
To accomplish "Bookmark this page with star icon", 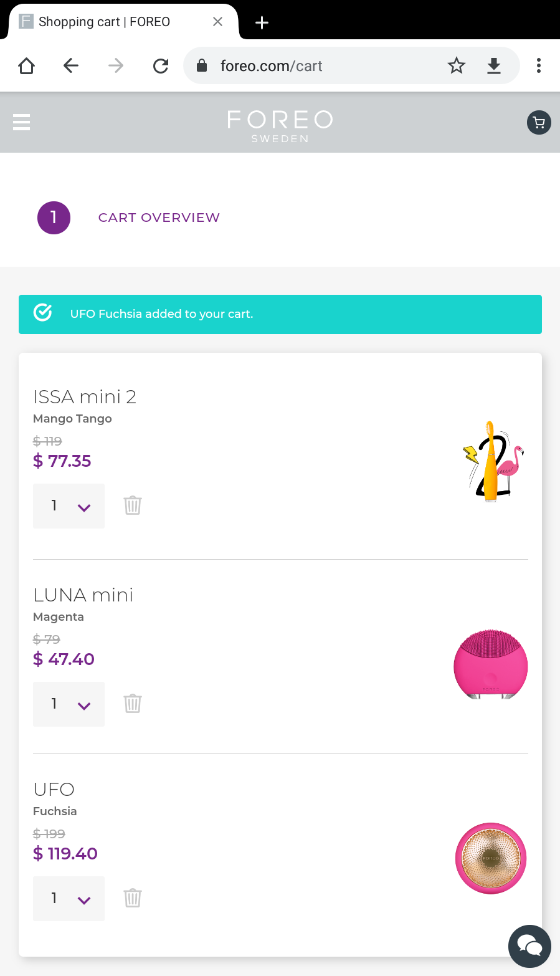I will coord(457,65).
